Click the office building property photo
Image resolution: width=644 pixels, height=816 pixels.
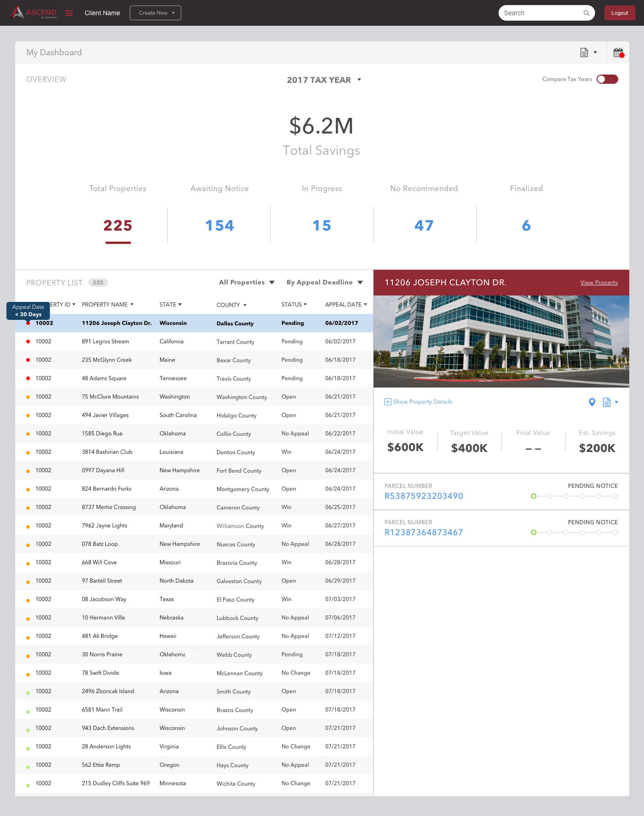coord(501,341)
